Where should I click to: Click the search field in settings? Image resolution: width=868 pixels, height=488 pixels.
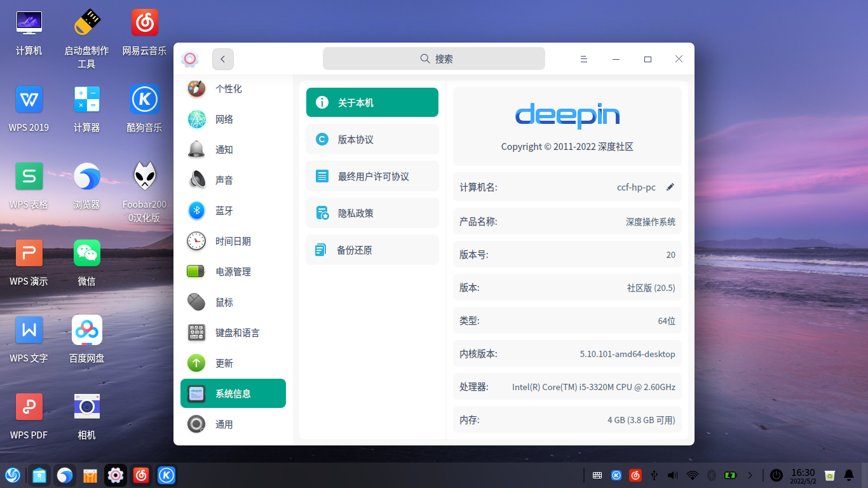[x=434, y=58]
